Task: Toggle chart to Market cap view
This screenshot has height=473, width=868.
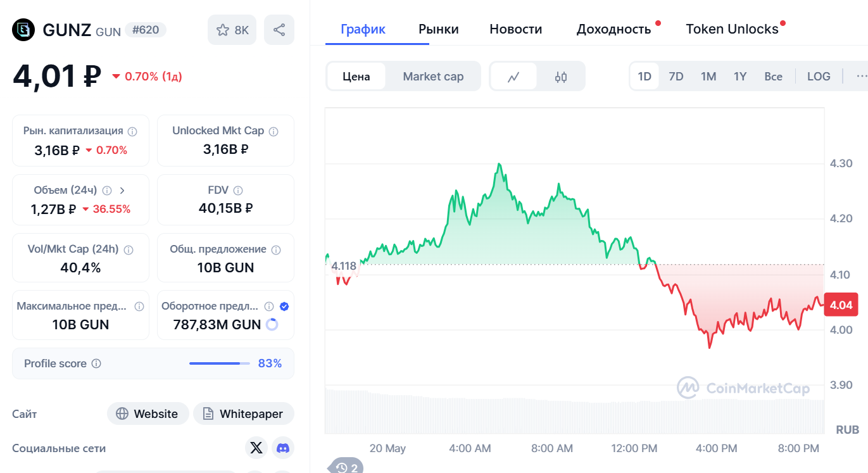Action: click(433, 77)
